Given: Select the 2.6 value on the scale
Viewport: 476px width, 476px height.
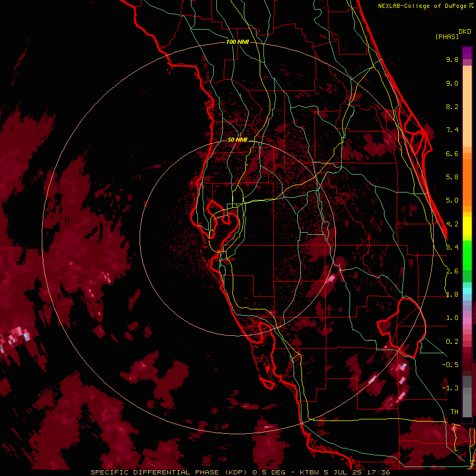Looking at the screenshot, I should point(452,271).
